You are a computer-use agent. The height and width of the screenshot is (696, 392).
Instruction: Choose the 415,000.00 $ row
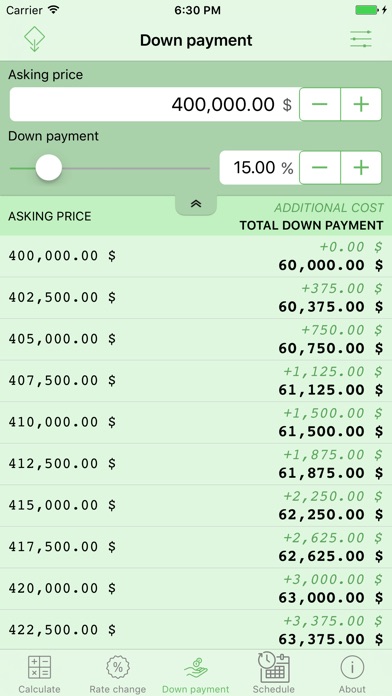coord(196,506)
